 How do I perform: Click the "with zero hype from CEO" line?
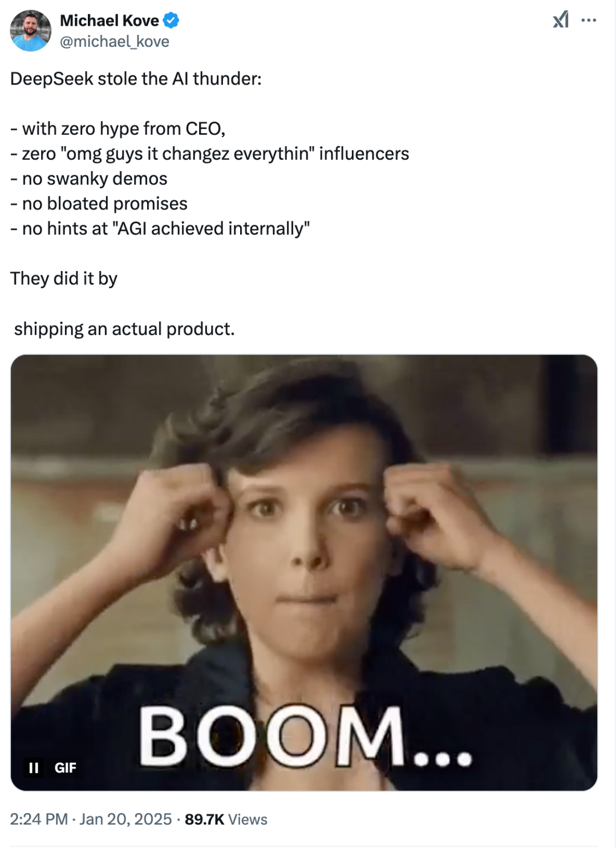pos(118,129)
